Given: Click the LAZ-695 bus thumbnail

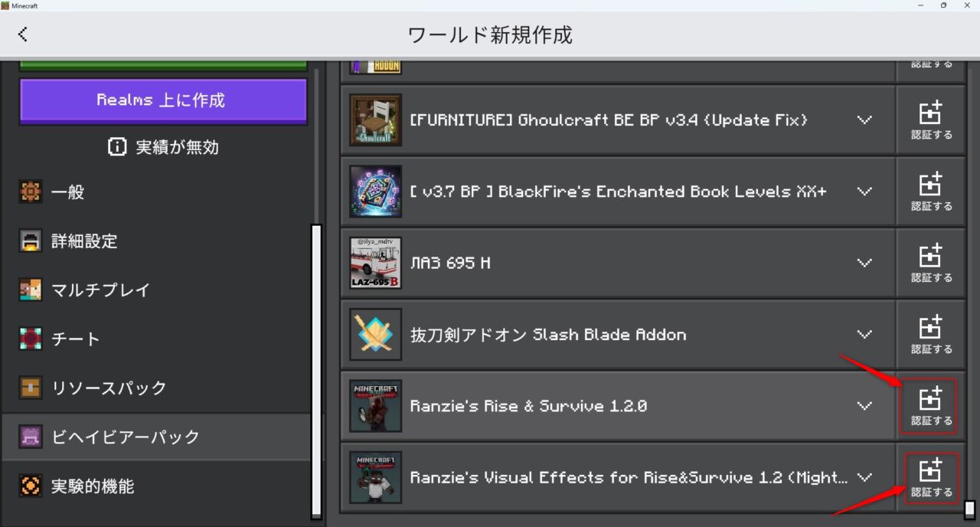Looking at the screenshot, I should [x=375, y=263].
